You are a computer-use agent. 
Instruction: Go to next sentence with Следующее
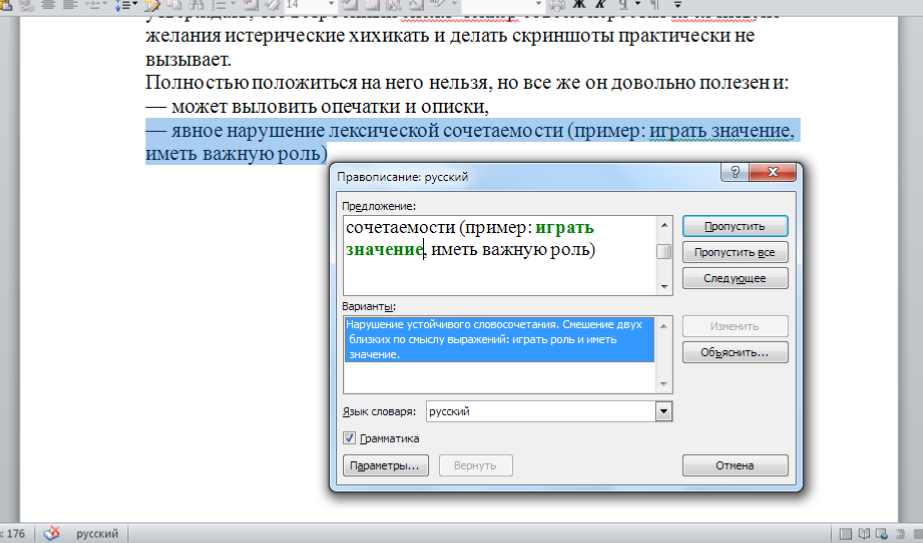tap(735, 278)
